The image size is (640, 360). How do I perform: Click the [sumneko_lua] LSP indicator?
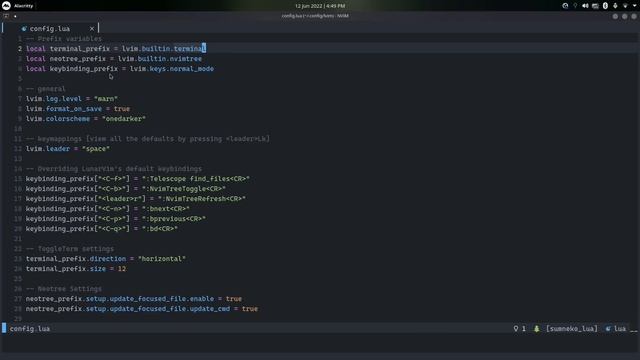tap(572, 329)
